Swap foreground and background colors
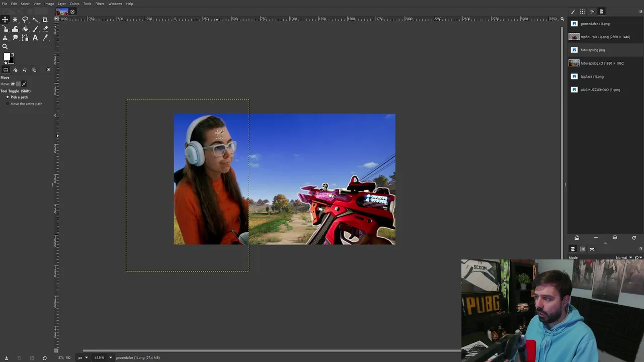The width and height of the screenshot is (644, 362). pos(13,54)
